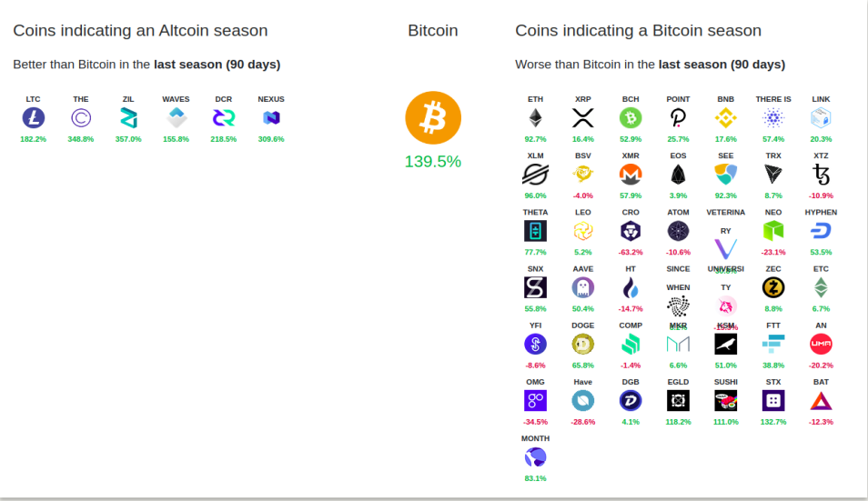Click the EGLD 118.2% percentage label
This screenshot has height=501, width=868.
point(678,422)
